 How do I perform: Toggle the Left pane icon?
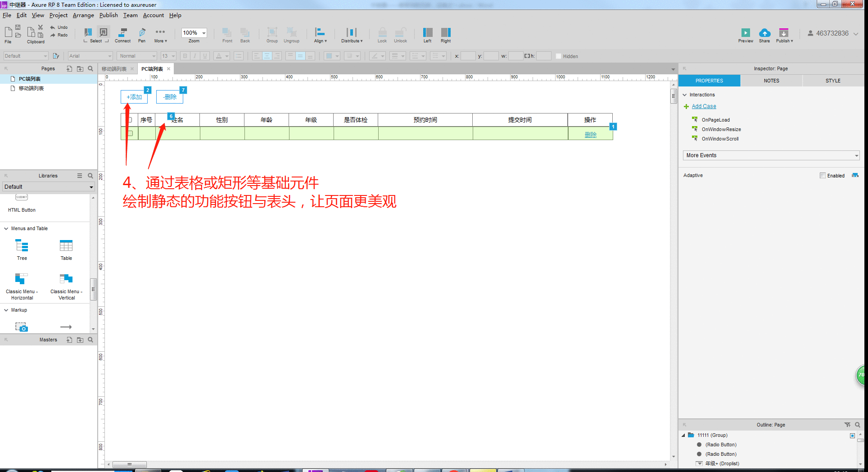click(x=427, y=32)
